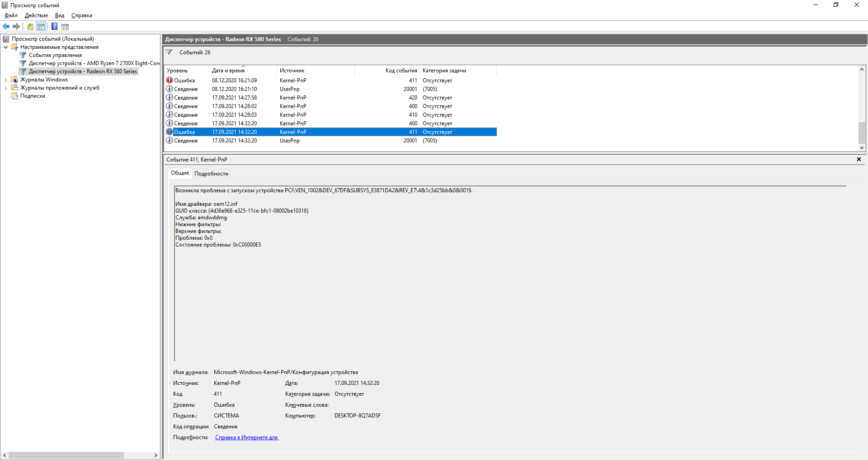Select event code 420 row

coord(331,98)
